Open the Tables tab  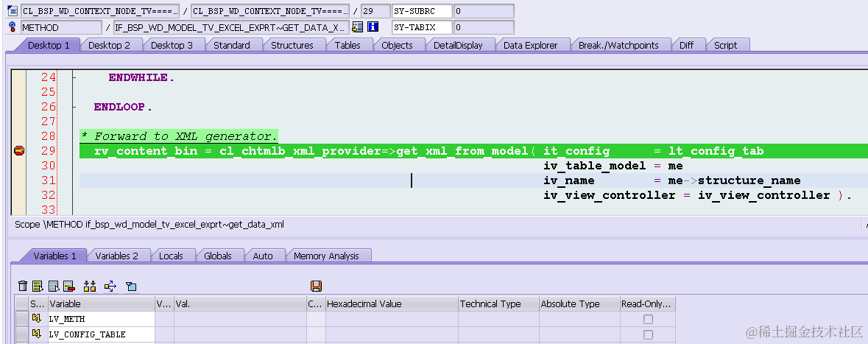[347, 46]
